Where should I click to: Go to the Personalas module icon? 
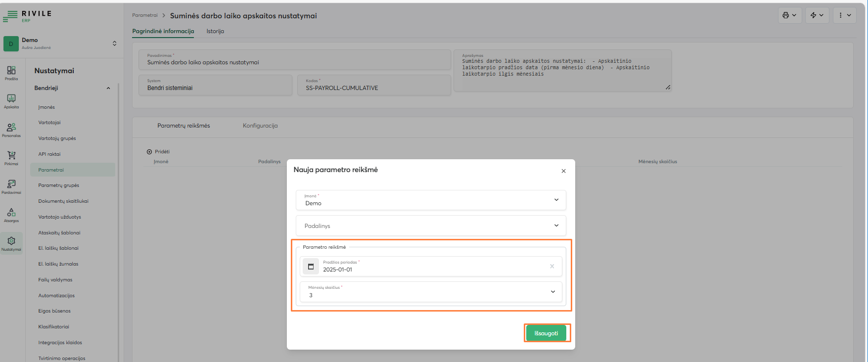[x=11, y=129]
